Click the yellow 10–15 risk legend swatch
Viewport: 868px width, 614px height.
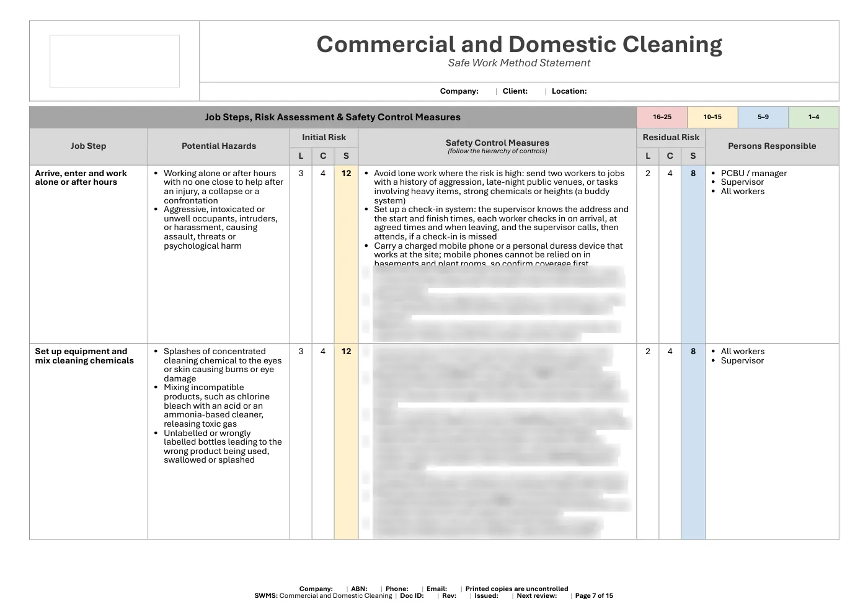(712, 117)
